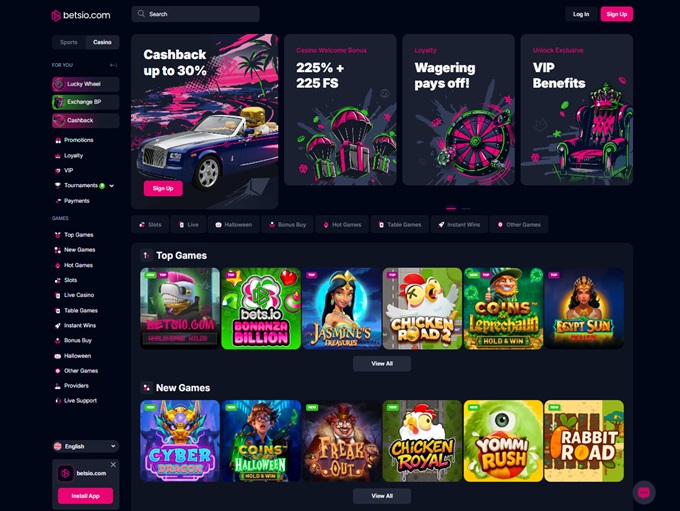This screenshot has height=511, width=680.
Task: Dismiss the Install App banner
Action: click(113, 465)
